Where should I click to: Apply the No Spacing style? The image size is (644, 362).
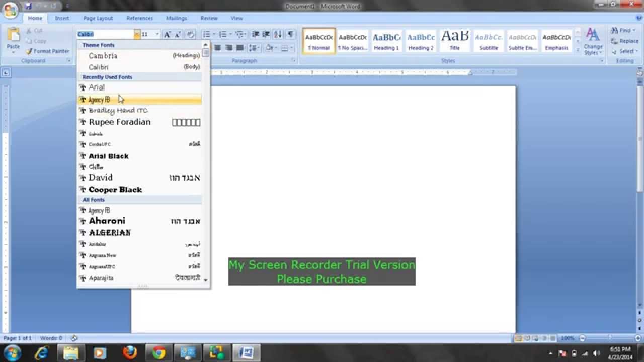tap(353, 41)
